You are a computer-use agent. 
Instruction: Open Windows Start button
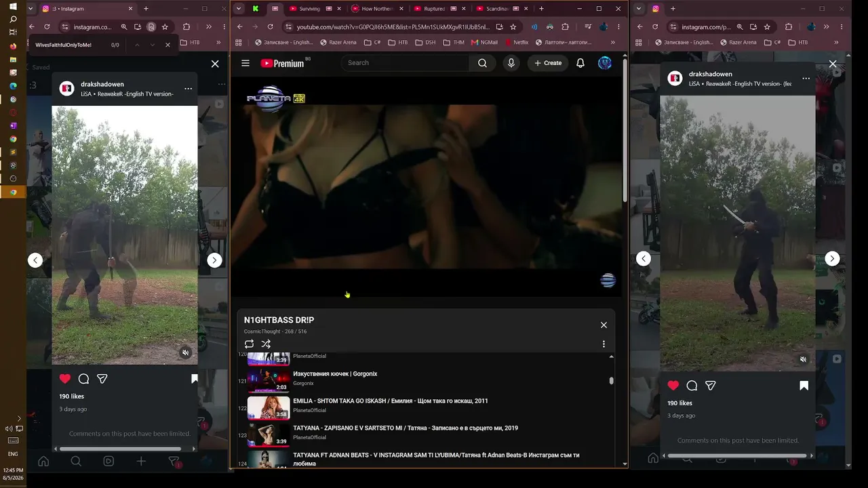tap(13, 6)
